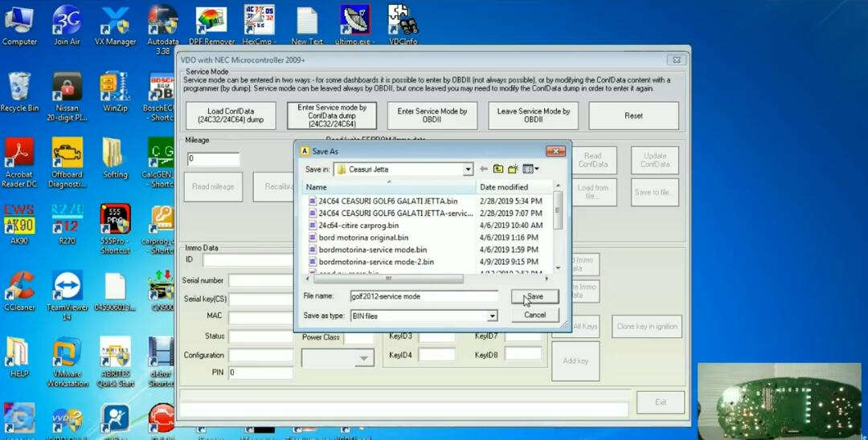868x440 pixels.
Task: Open New Text document on desktop
Action: tap(307, 25)
